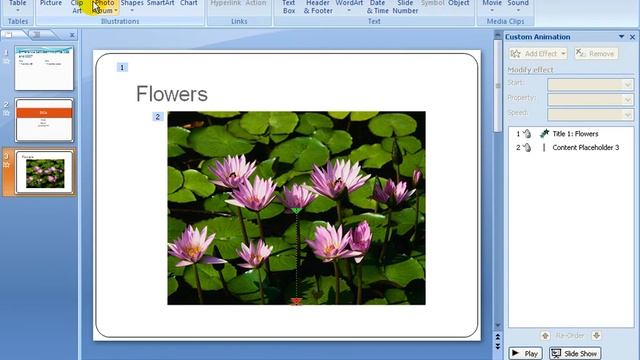The height and width of the screenshot is (360, 640).
Task: Insert a Picture from file
Action: (x=51, y=4)
